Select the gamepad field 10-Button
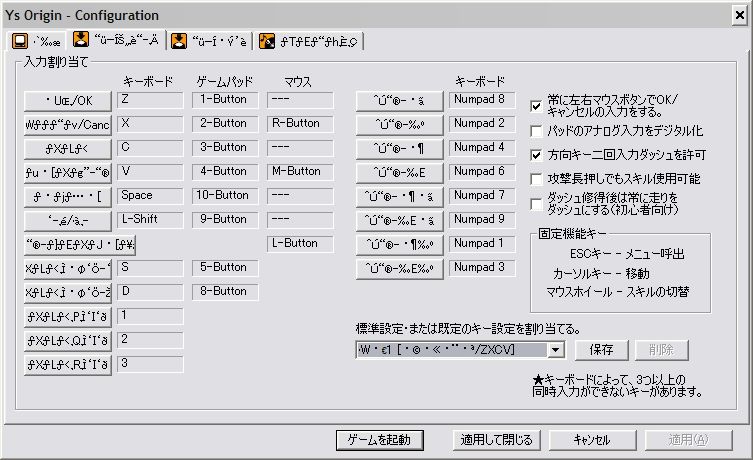 [225, 196]
